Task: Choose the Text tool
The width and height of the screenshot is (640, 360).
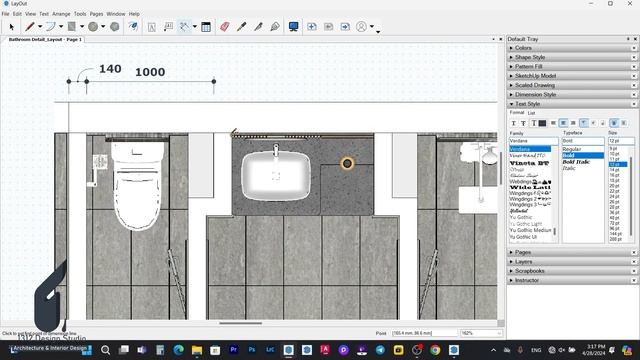Action: [x=151, y=27]
